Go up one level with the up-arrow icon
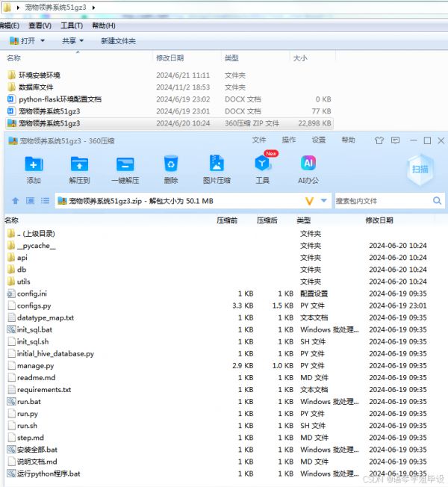448x487 pixels. (15, 201)
